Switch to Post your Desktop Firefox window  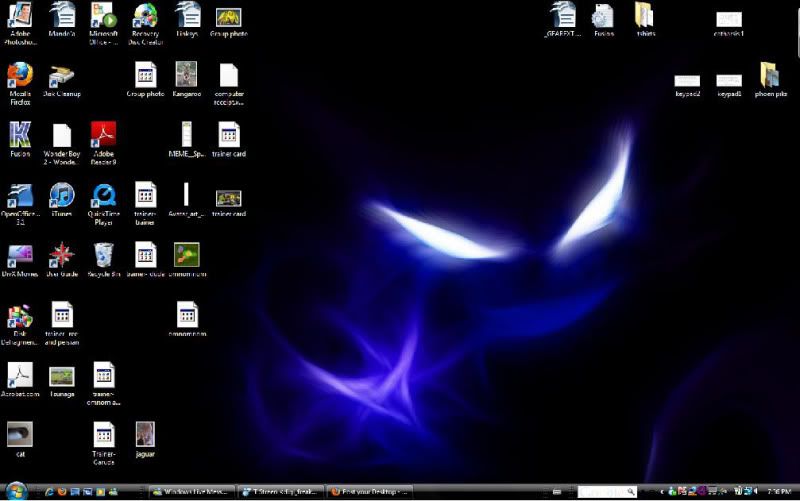pyautogui.click(x=369, y=492)
